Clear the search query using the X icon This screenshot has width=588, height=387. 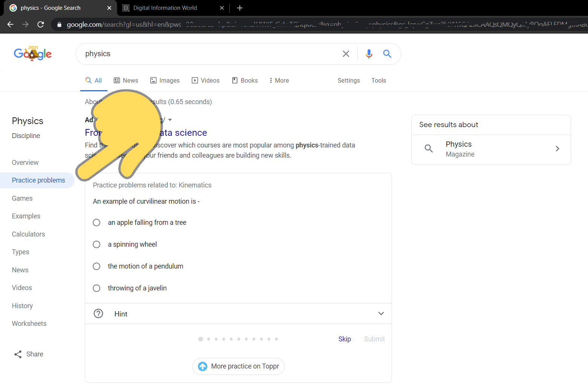coord(346,54)
